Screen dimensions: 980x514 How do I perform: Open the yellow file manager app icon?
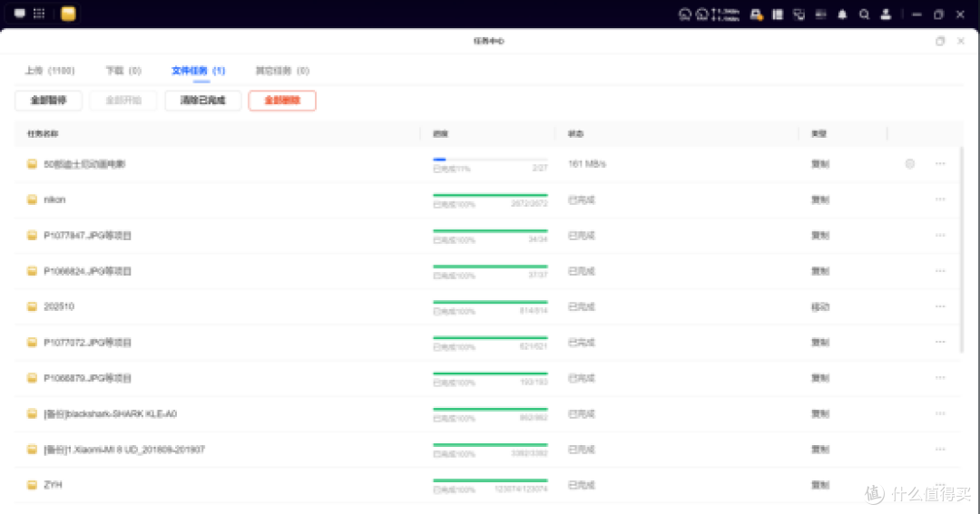(68, 14)
